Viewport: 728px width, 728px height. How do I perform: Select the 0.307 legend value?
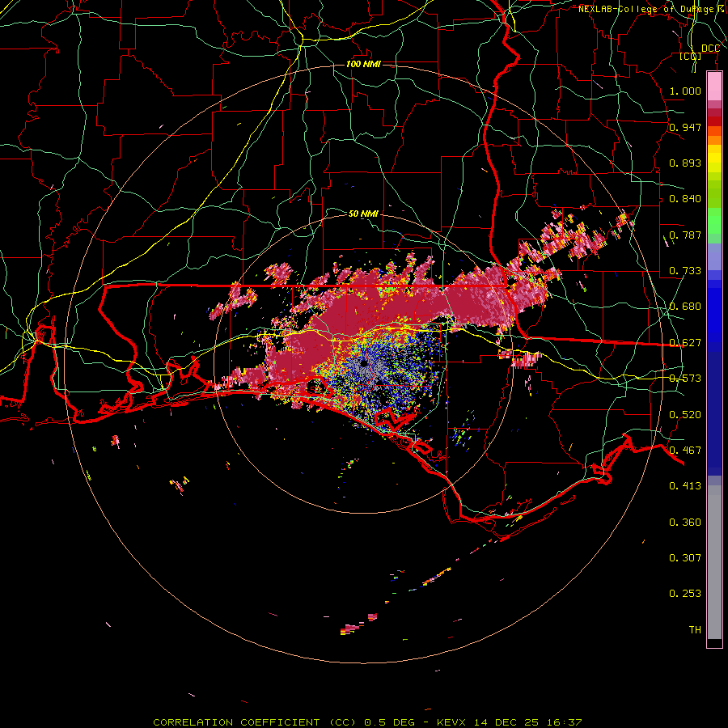coord(685,558)
